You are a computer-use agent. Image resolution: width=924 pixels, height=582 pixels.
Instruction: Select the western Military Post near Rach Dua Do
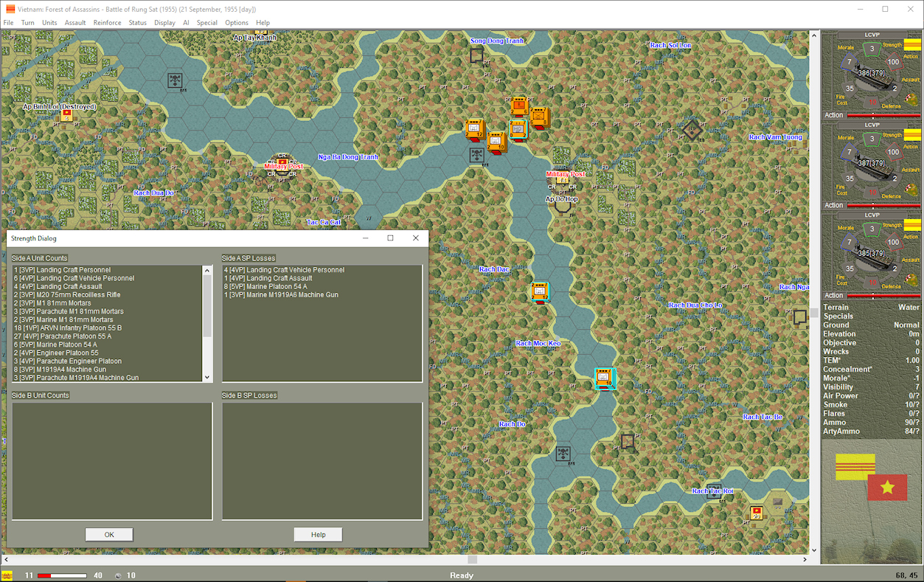coord(282,163)
